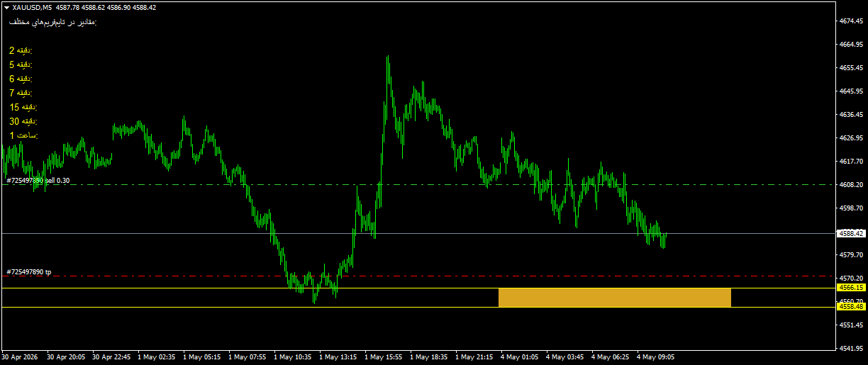868x365 pixels.
Task: Select the 30 دقیقه timeframe label
Action: pos(23,121)
